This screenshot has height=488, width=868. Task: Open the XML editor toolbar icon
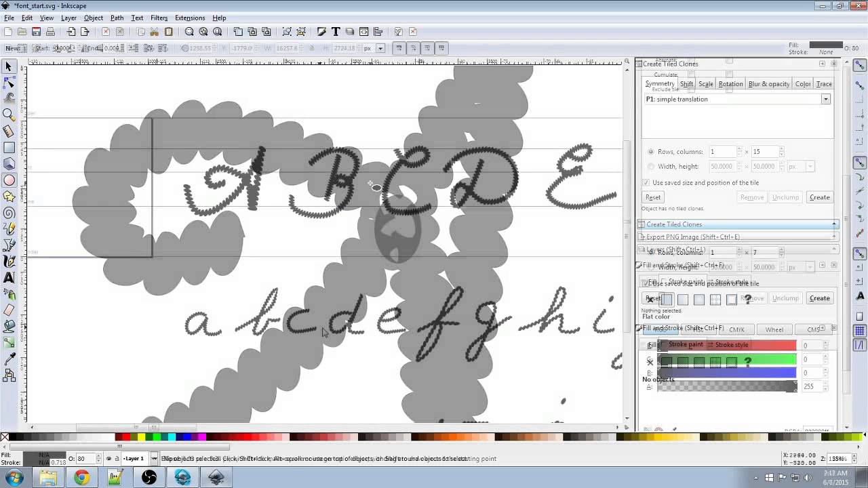click(x=364, y=32)
